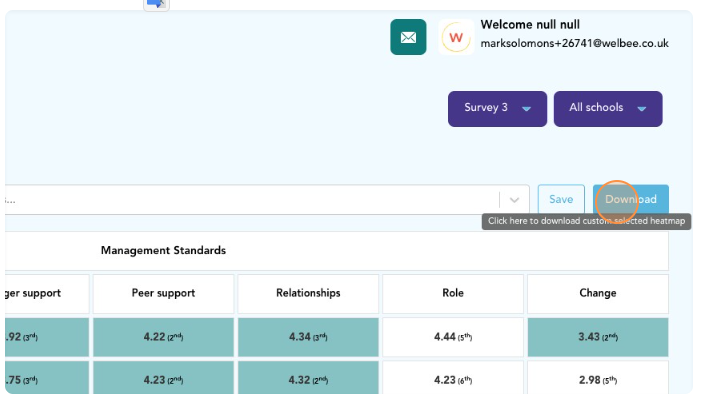Click the 4.32 Relationships score cell

[308, 379]
